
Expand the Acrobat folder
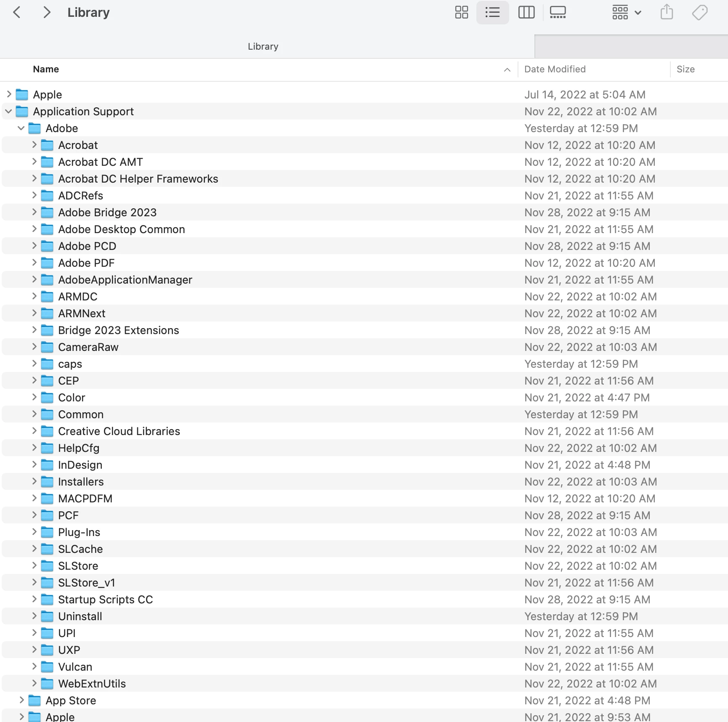(35, 145)
